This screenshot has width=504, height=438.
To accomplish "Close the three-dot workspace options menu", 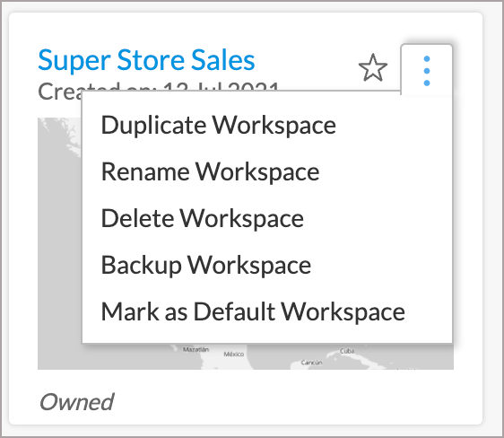I will 427,71.
